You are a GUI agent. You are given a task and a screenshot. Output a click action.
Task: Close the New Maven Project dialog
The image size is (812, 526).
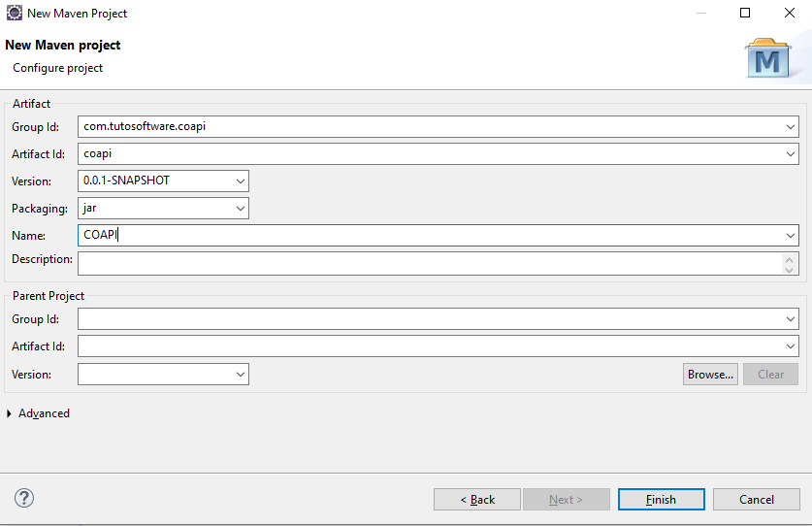click(790, 13)
